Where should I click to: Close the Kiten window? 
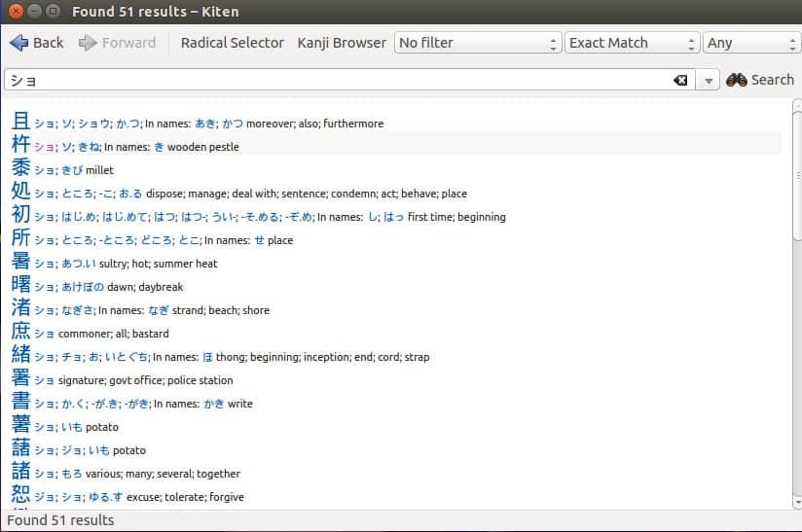point(17,12)
